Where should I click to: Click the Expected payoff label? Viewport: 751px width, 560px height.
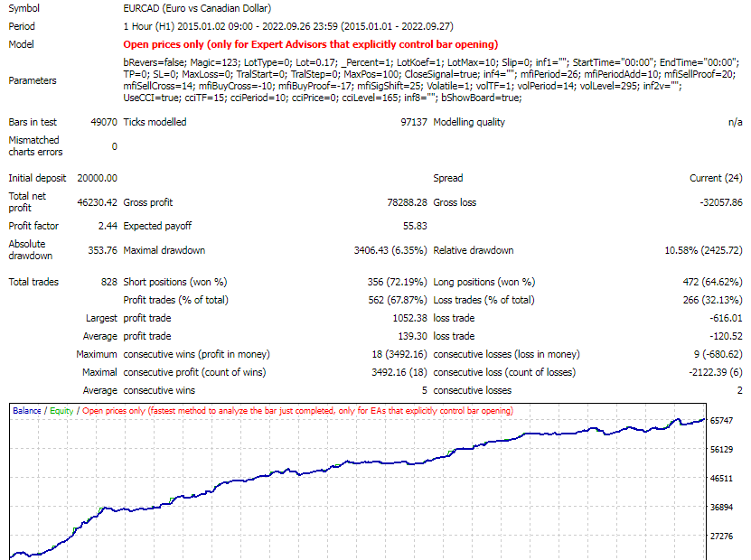[157, 226]
